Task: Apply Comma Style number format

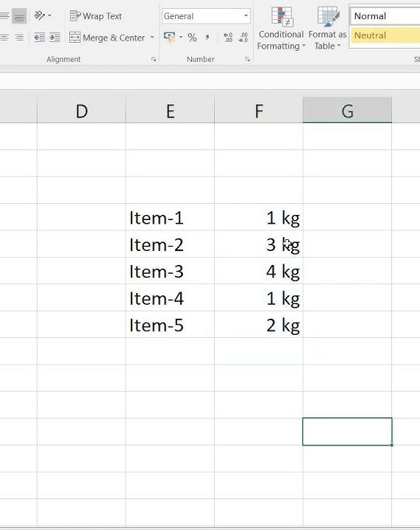Action: click(x=207, y=38)
